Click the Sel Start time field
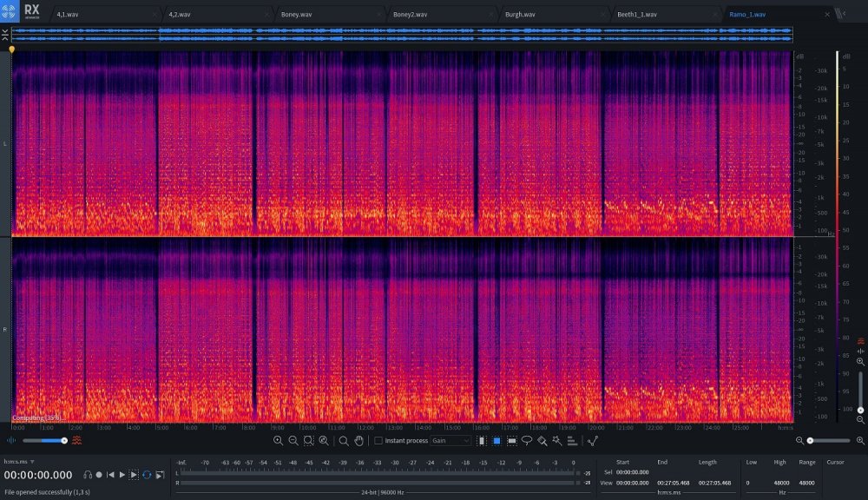Image resolution: width=868 pixels, height=500 pixels. point(632,472)
